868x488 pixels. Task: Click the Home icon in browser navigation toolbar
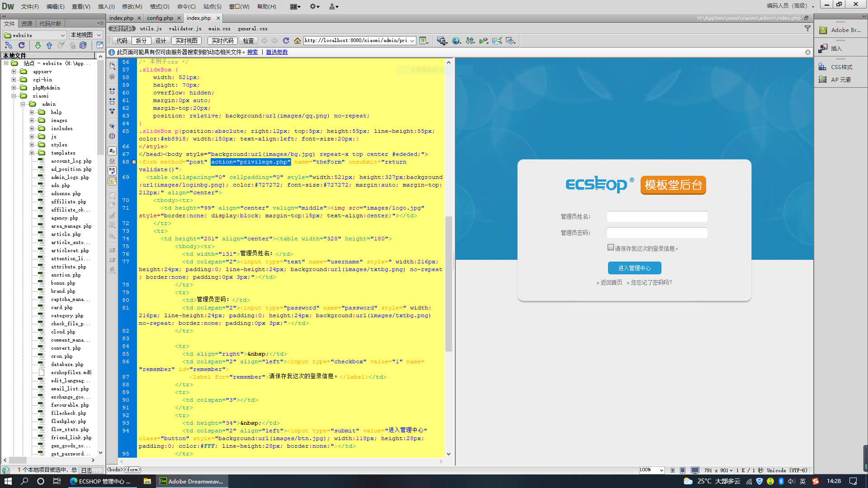click(x=297, y=41)
